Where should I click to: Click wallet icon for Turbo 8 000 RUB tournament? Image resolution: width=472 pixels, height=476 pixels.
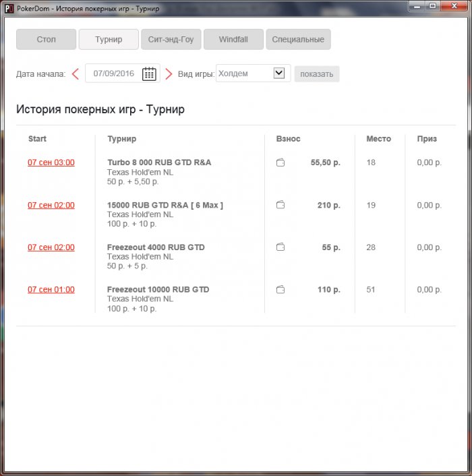(281, 162)
